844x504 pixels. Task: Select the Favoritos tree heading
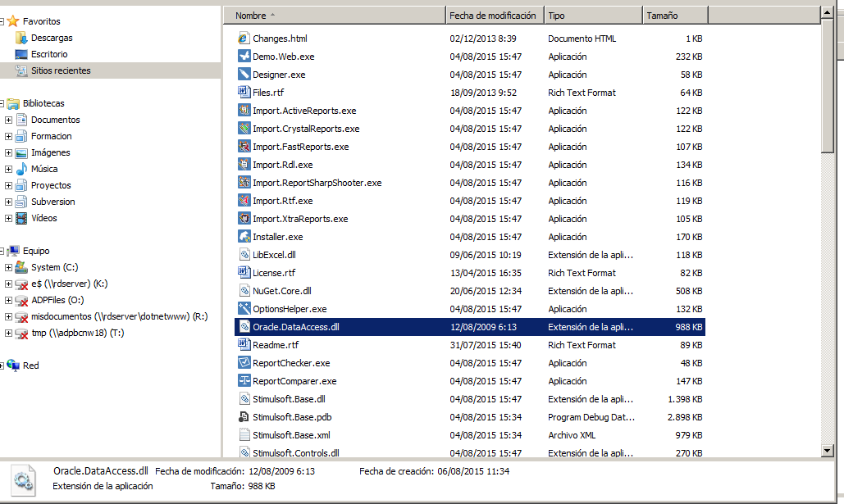pyautogui.click(x=42, y=21)
